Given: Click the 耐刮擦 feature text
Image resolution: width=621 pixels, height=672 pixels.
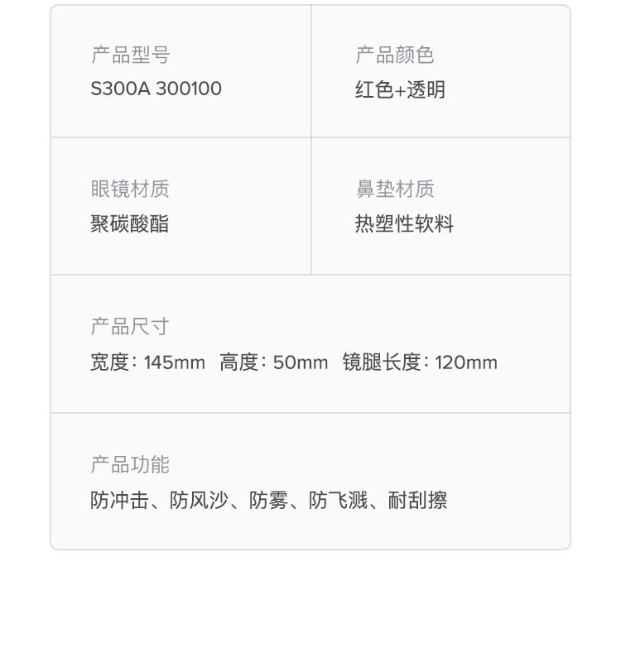Looking at the screenshot, I should coord(417,500).
